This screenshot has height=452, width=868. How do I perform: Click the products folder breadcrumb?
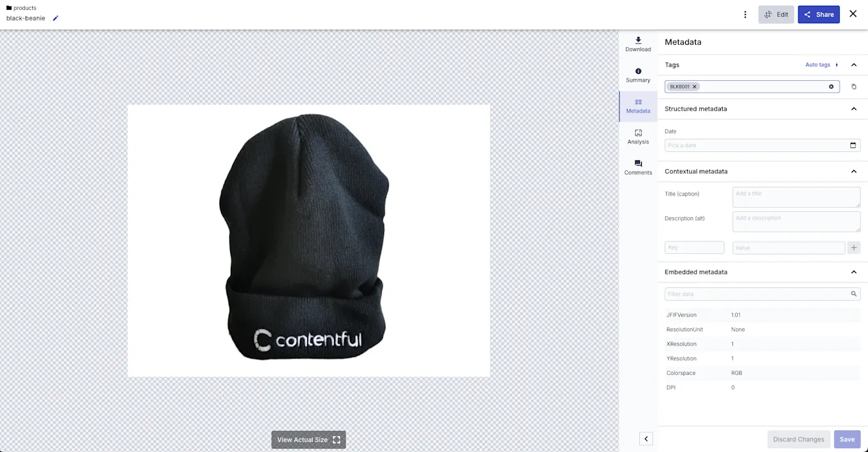tap(25, 8)
